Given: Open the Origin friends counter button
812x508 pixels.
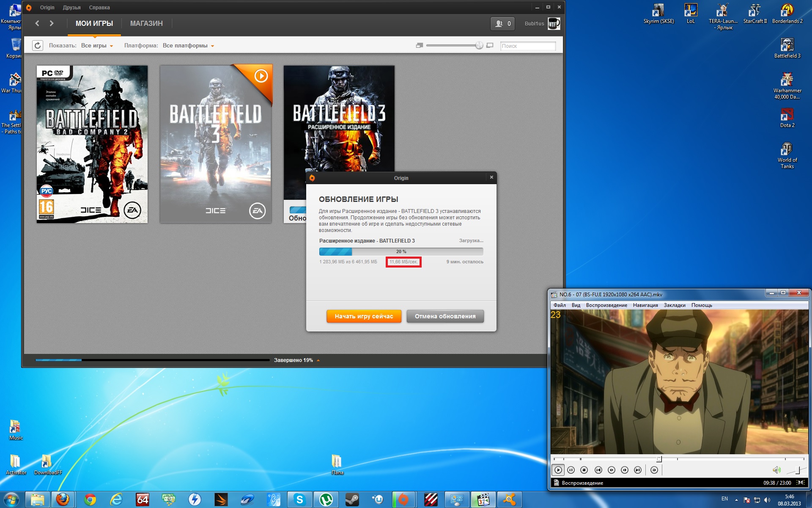Looking at the screenshot, I should [x=502, y=24].
